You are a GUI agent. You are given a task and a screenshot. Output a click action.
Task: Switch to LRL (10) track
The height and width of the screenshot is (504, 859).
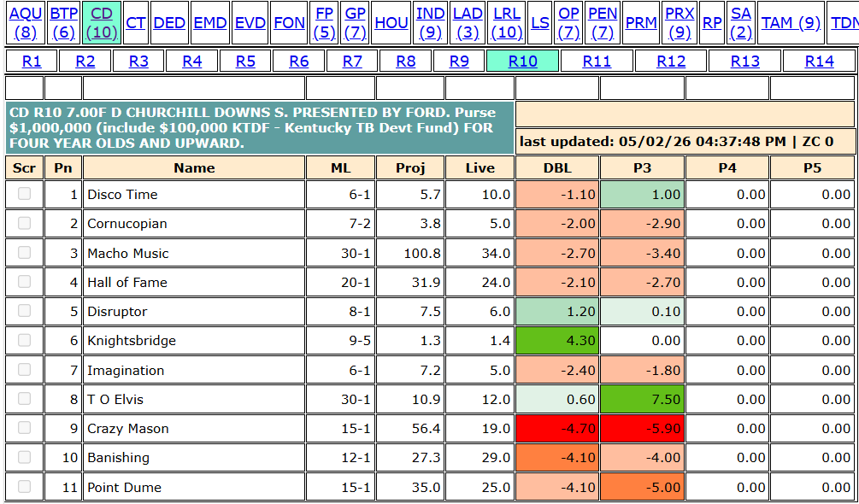pos(507,22)
